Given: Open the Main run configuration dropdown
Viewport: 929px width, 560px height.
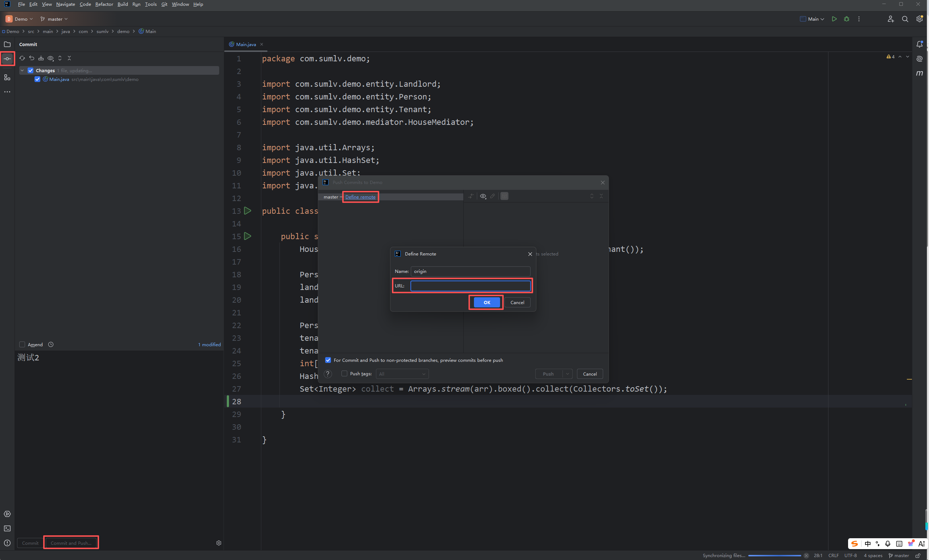Looking at the screenshot, I should click(812, 19).
